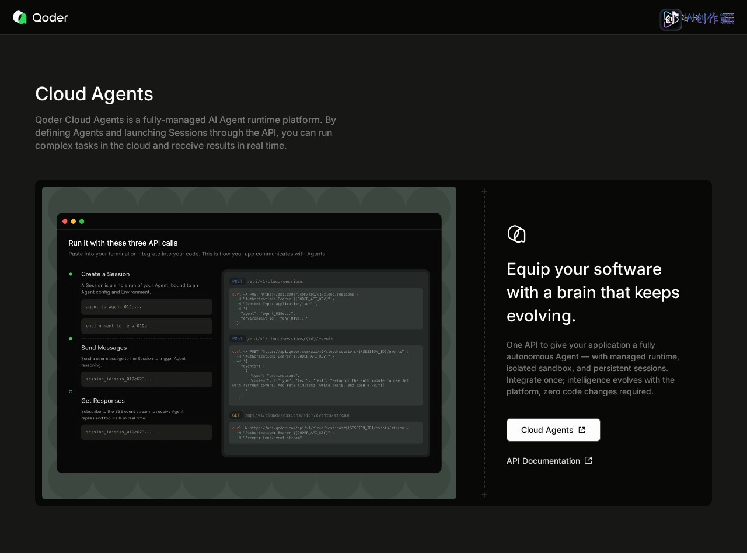Click the "environment_id: env_019e..." field
Screen dimensions: 747x560
pos(146,326)
